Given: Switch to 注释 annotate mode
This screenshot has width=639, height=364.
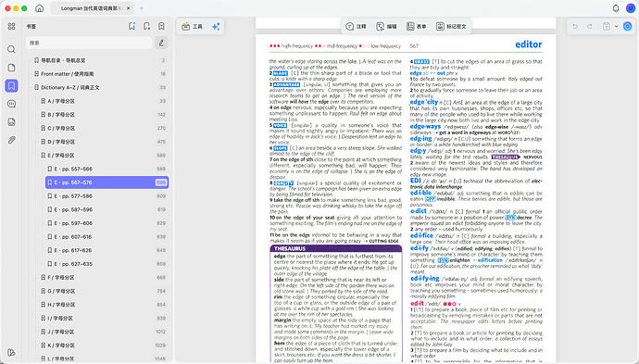Looking at the screenshot, I should point(356,27).
